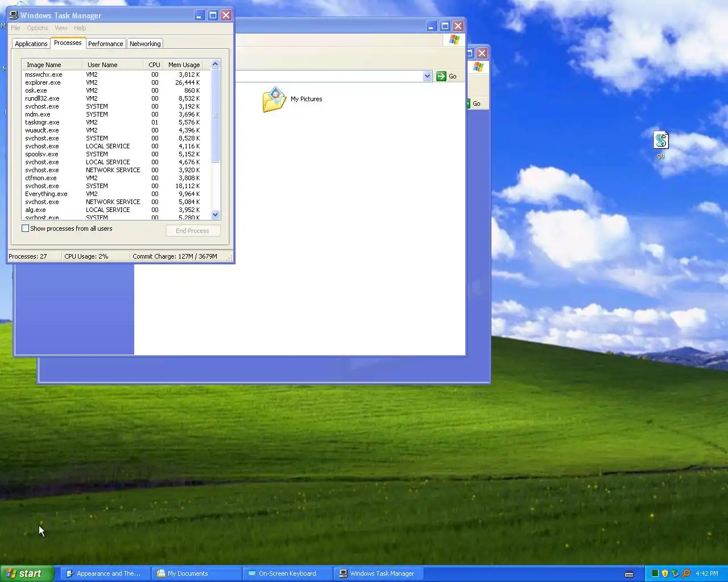Screen dimensions: 728x582
Task: Enable Show processes from all users
Action: (x=25, y=228)
